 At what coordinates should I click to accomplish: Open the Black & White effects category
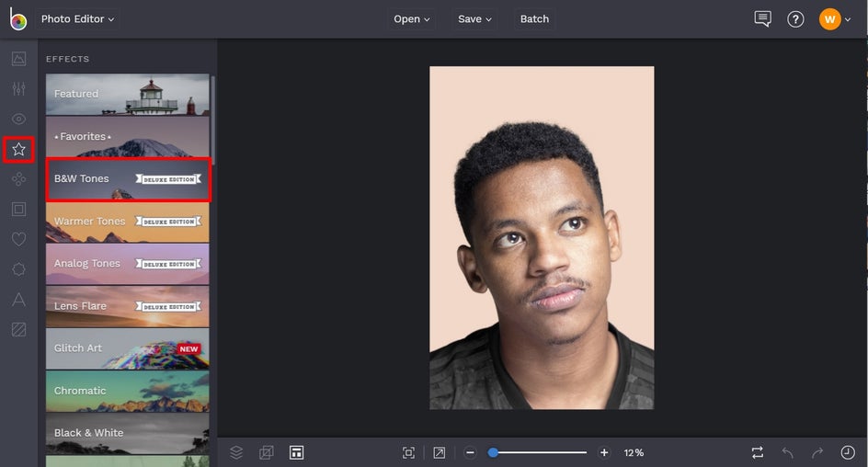click(127, 433)
